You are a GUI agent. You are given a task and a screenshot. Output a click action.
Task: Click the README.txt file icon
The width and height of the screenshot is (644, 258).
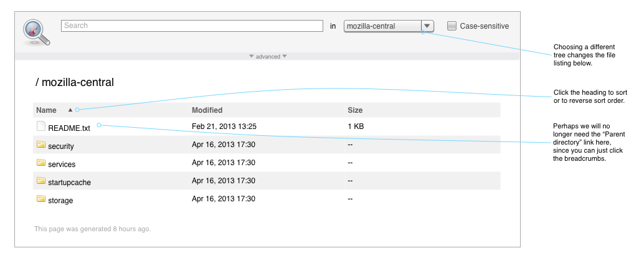point(40,126)
